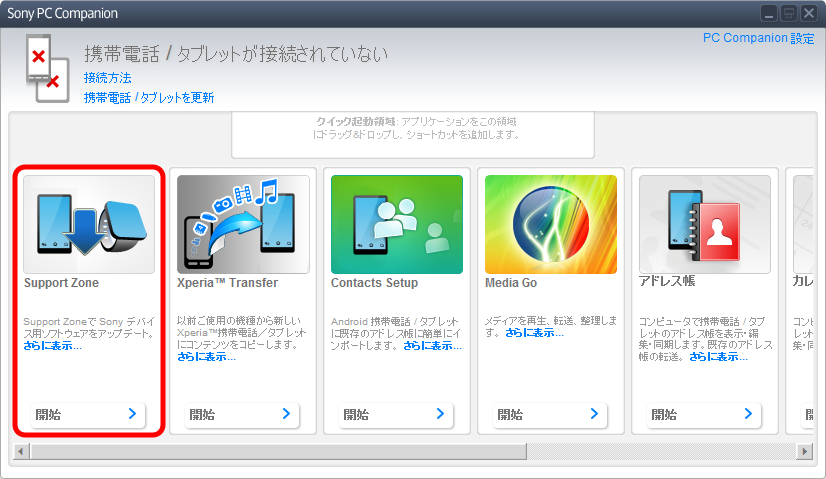This screenshot has height=479, width=826.
Task: Minimize the Sony PC Companion window
Action: pyautogui.click(x=769, y=13)
